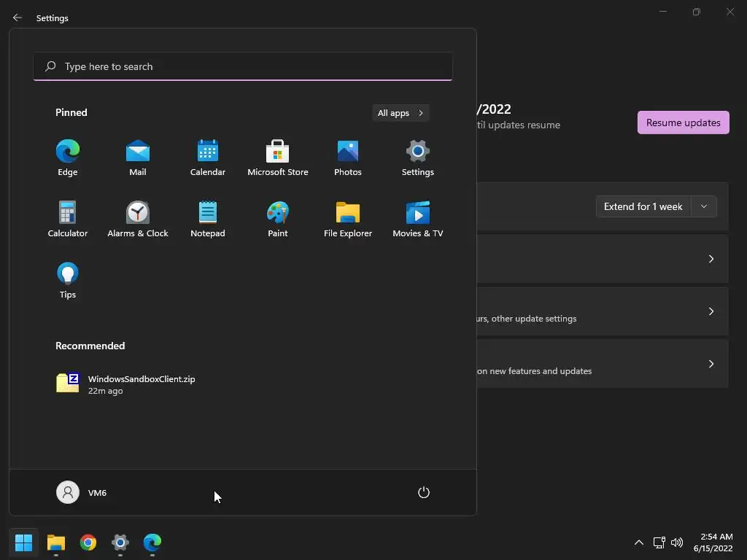
Task: Open the Calculator app
Action: [68, 219]
